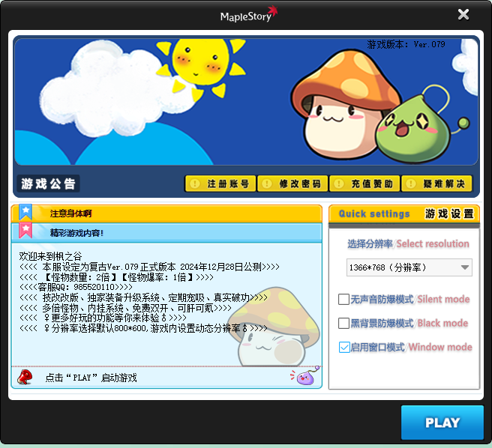Click the PLAY button to launch game

point(442,423)
